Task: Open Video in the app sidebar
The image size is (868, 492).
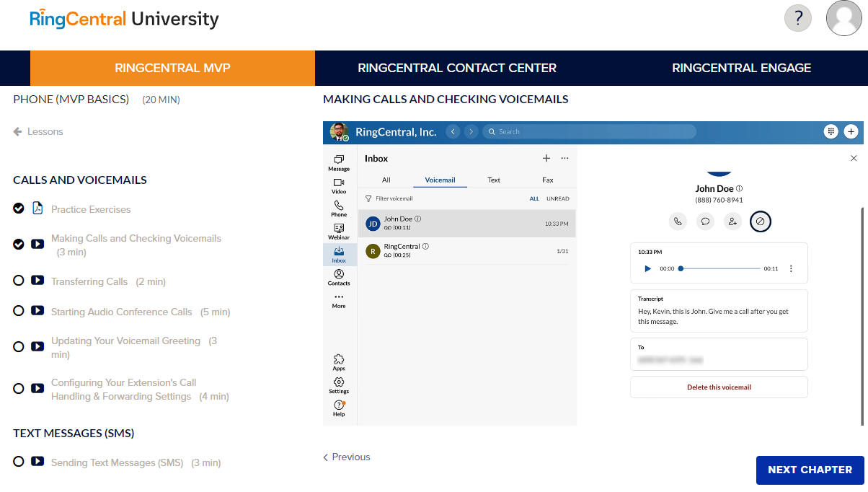Action: tap(339, 186)
